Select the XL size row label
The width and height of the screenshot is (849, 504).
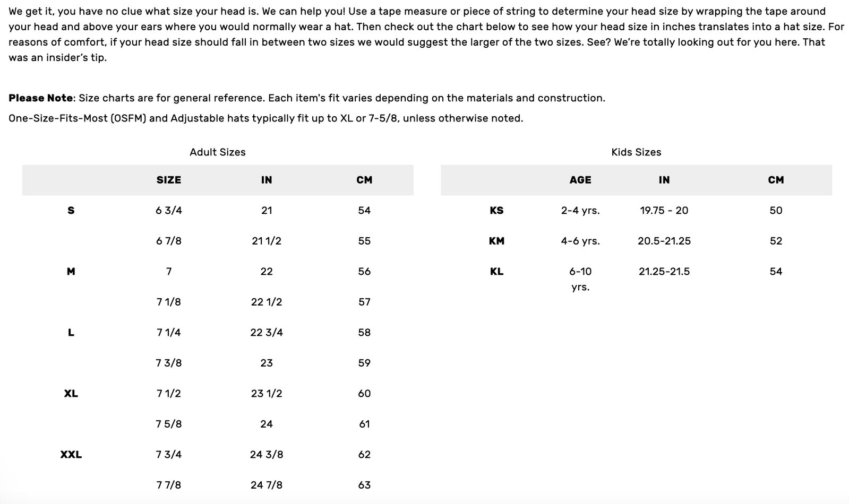pyautogui.click(x=71, y=394)
